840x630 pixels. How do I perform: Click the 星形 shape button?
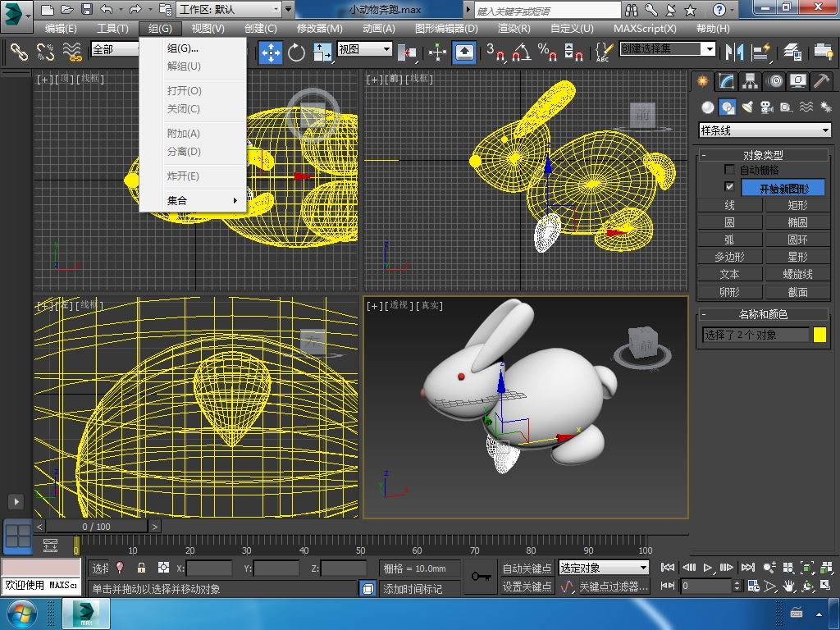tap(797, 257)
